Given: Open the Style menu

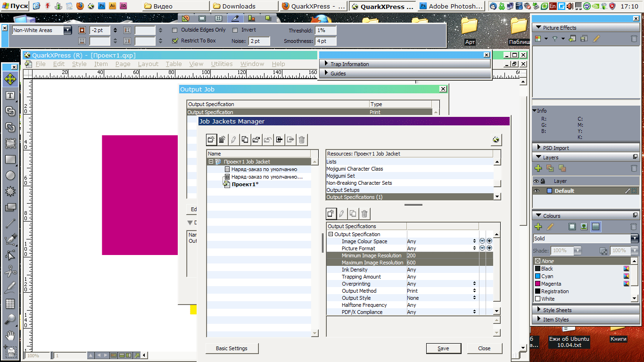Looking at the screenshot, I should 79,64.
